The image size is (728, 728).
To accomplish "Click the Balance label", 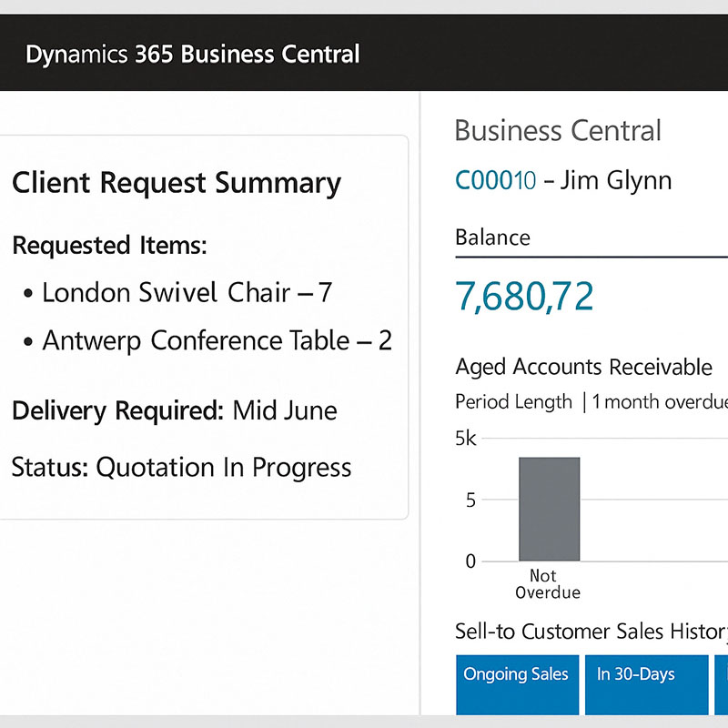I will 492,238.
